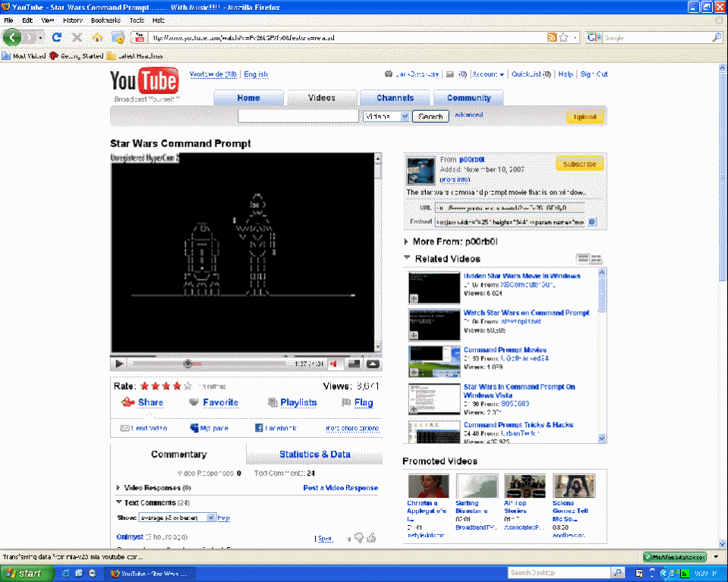Image resolution: width=728 pixels, height=582 pixels.
Task: Switch related videos to grid view
Action: [x=596, y=258]
